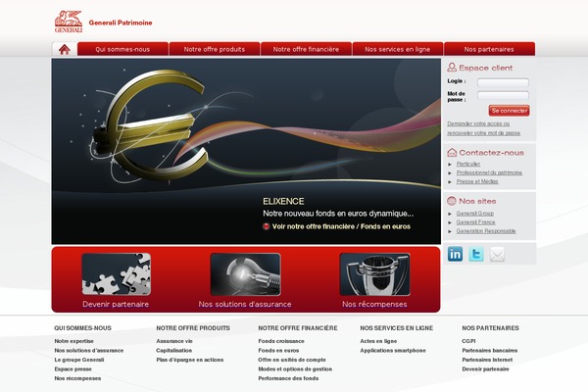The width and height of the screenshot is (588, 392).
Task: Open the Qui sommes-nous menu tab
Action: pyautogui.click(x=122, y=49)
